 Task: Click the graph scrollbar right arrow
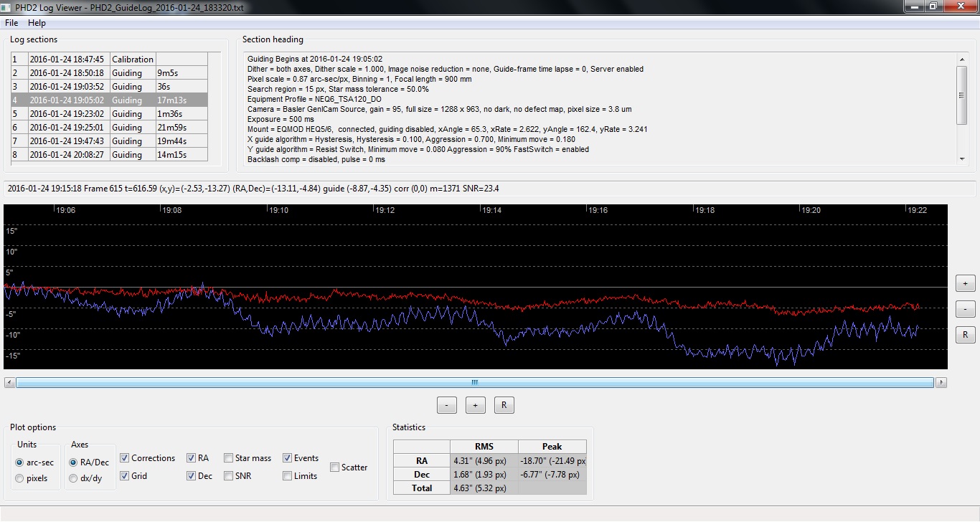tap(941, 383)
